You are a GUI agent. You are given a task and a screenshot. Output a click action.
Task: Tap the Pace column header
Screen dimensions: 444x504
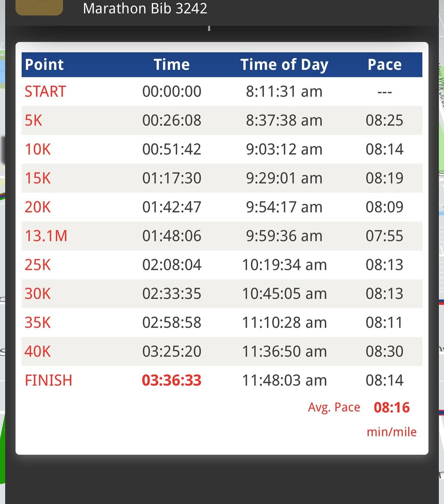(x=384, y=65)
